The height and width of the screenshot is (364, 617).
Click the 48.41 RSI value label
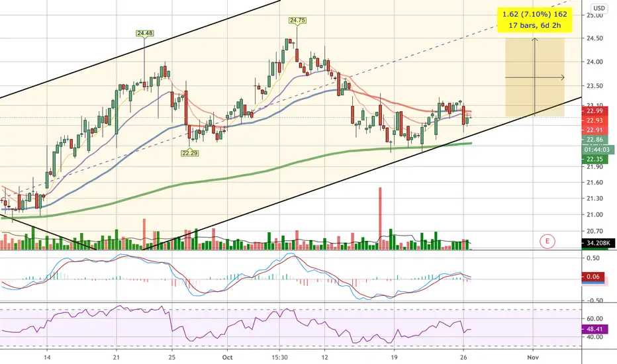[x=594, y=329]
